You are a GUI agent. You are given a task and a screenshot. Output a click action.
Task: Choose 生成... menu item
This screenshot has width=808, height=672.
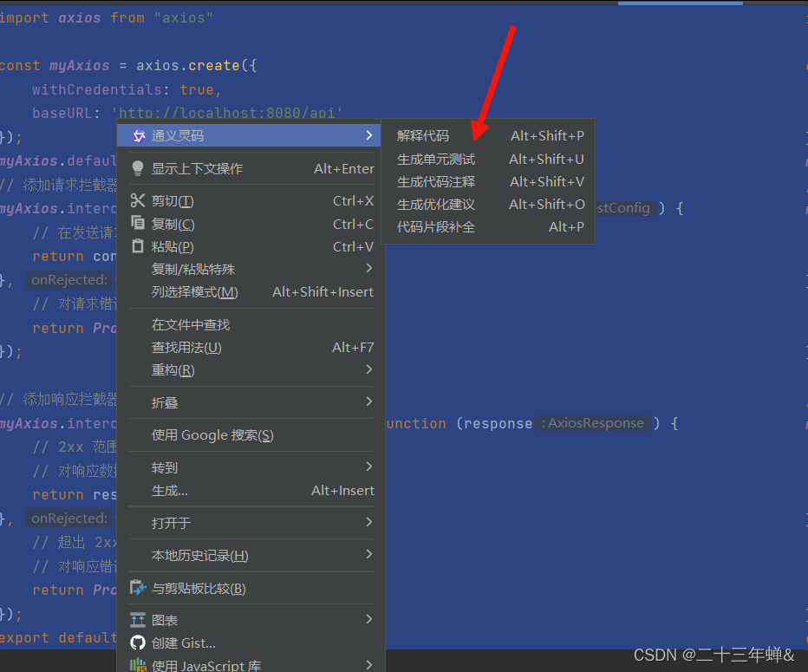pyautogui.click(x=249, y=491)
